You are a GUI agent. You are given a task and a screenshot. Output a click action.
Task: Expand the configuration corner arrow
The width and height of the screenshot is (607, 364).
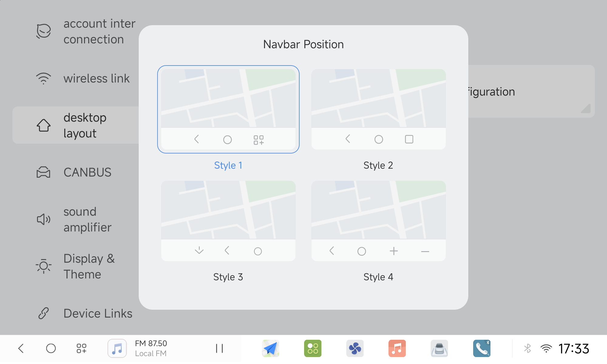click(x=586, y=109)
